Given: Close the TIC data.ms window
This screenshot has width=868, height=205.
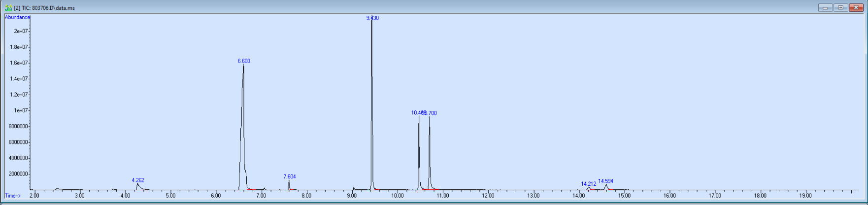Looking at the screenshot, I should point(856,7).
